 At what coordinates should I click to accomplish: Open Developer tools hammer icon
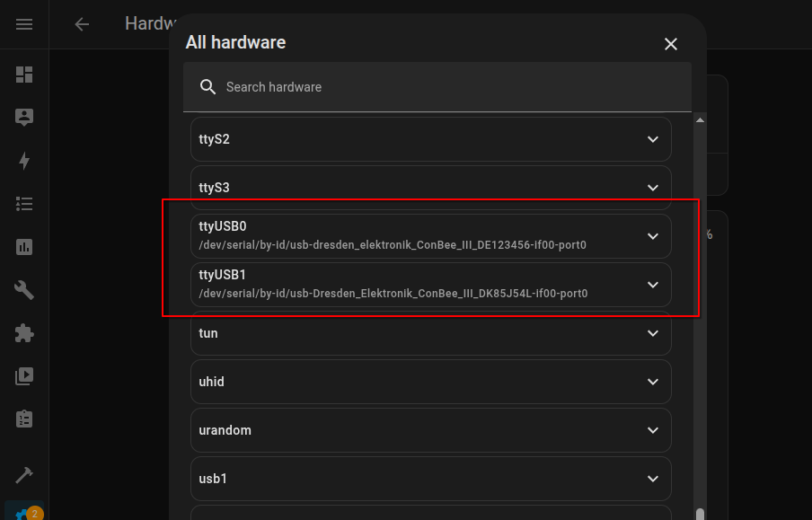click(24, 474)
